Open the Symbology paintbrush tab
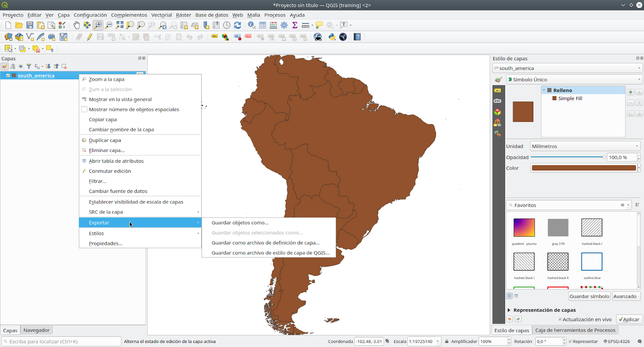 (498, 80)
